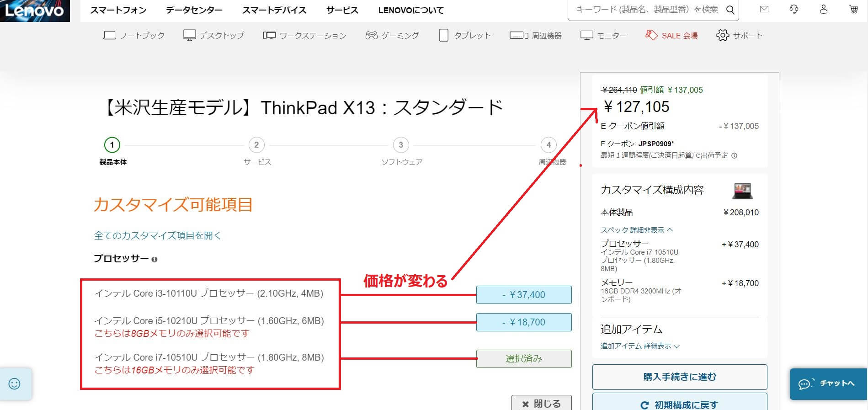
Task: Click the tablet icon
Action: coord(443,35)
